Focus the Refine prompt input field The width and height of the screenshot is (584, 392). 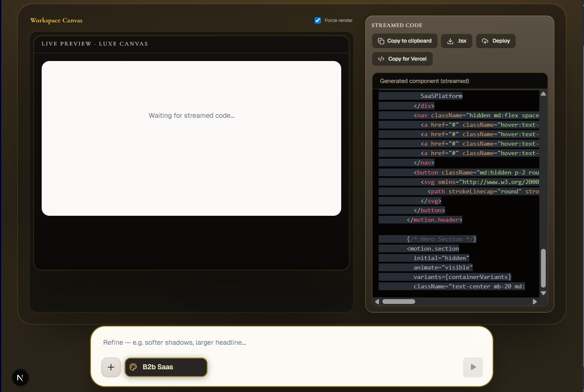[x=292, y=343]
